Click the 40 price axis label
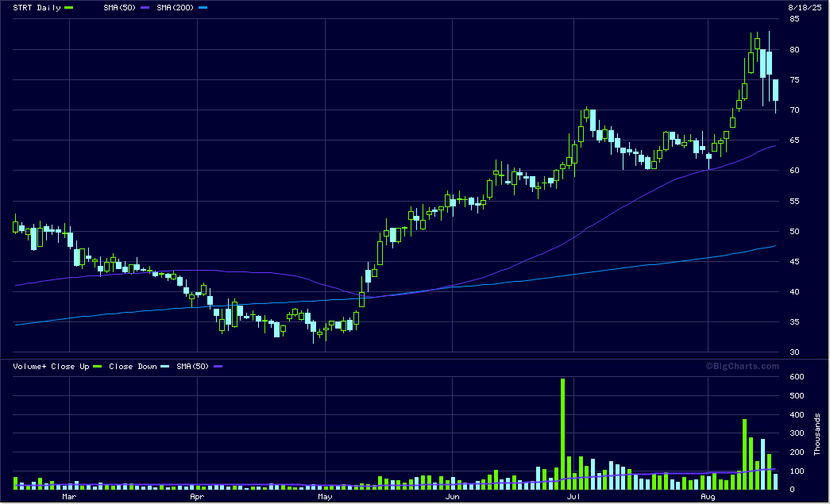 click(x=794, y=291)
